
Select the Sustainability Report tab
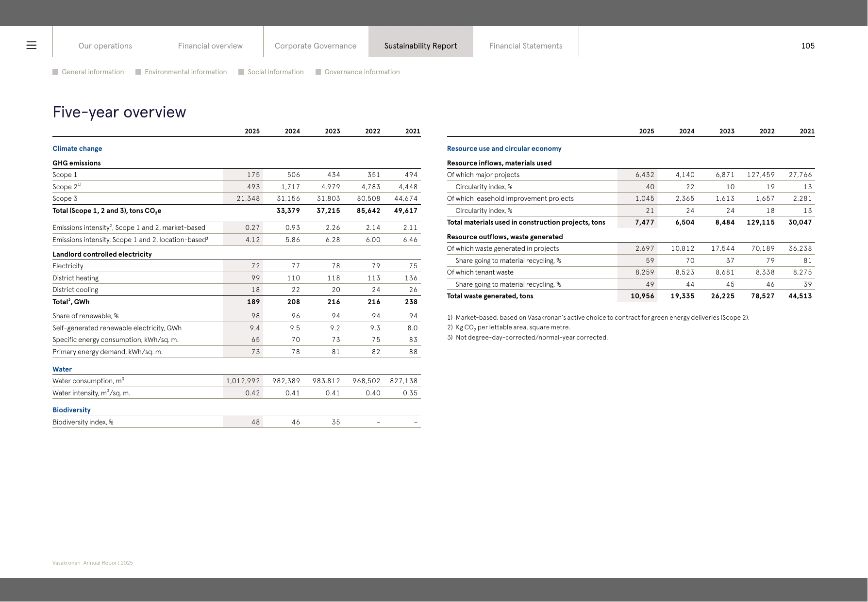click(421, 46)
